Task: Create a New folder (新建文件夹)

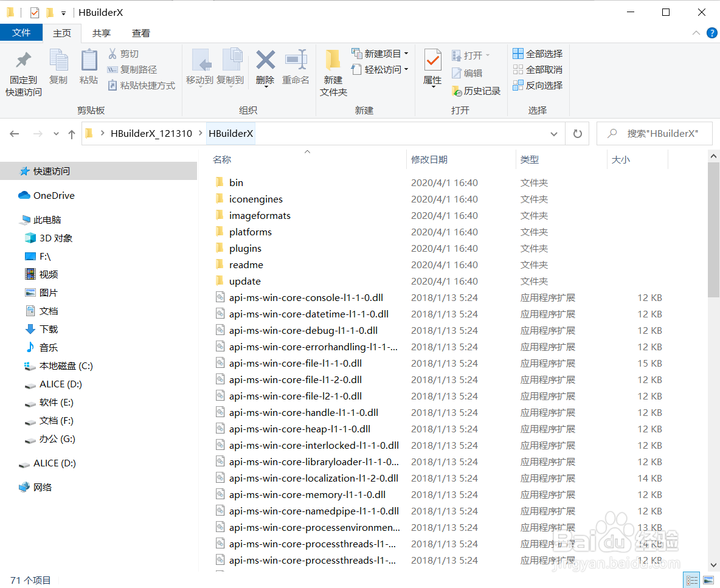Action: [333, 74]
